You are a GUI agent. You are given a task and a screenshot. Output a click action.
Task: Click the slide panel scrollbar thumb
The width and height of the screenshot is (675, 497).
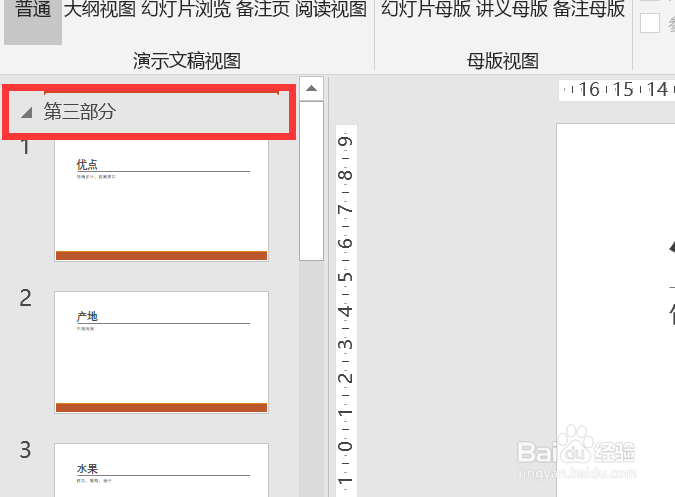tap(311, 181)
